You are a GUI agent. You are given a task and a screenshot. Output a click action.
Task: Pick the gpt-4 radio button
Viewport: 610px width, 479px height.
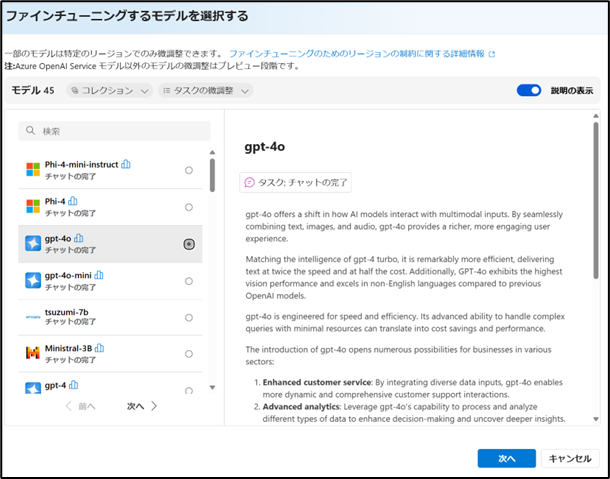(189, 390)
